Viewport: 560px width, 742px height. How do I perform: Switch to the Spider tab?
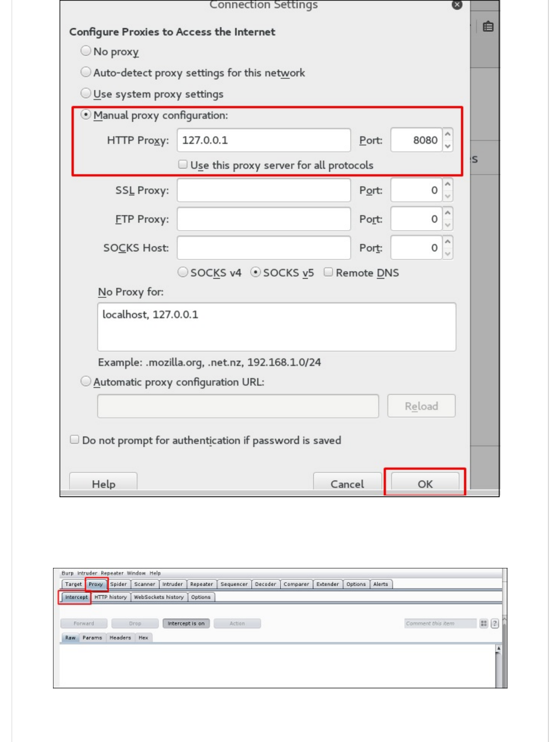click(119, 584)
